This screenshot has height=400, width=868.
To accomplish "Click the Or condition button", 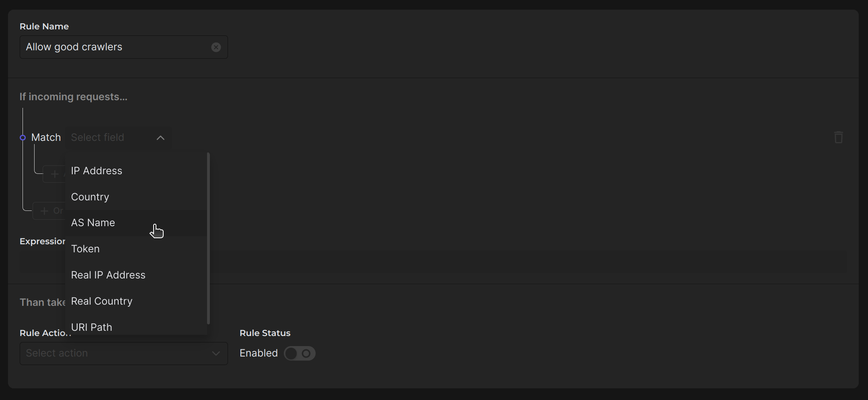I will (x=50, y=211).
